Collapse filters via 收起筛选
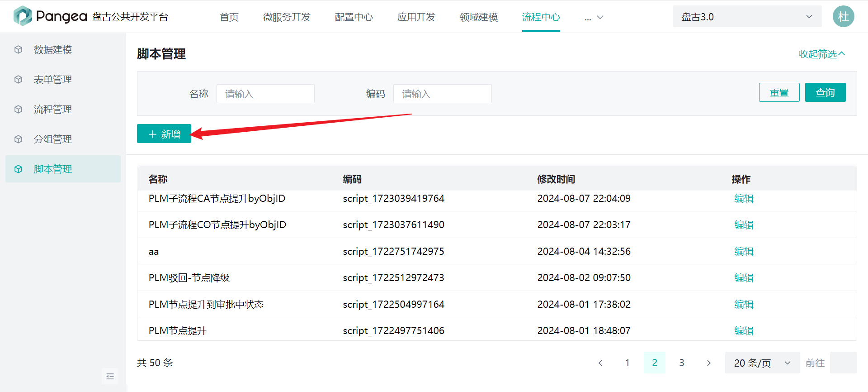The image size is (868, 392). [x=821, y=54]
